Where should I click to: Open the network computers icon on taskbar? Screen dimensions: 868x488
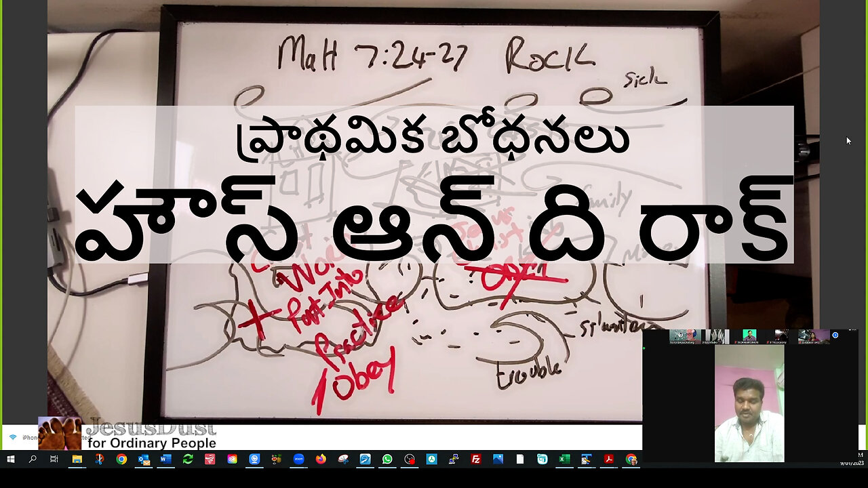coord(454,459)
